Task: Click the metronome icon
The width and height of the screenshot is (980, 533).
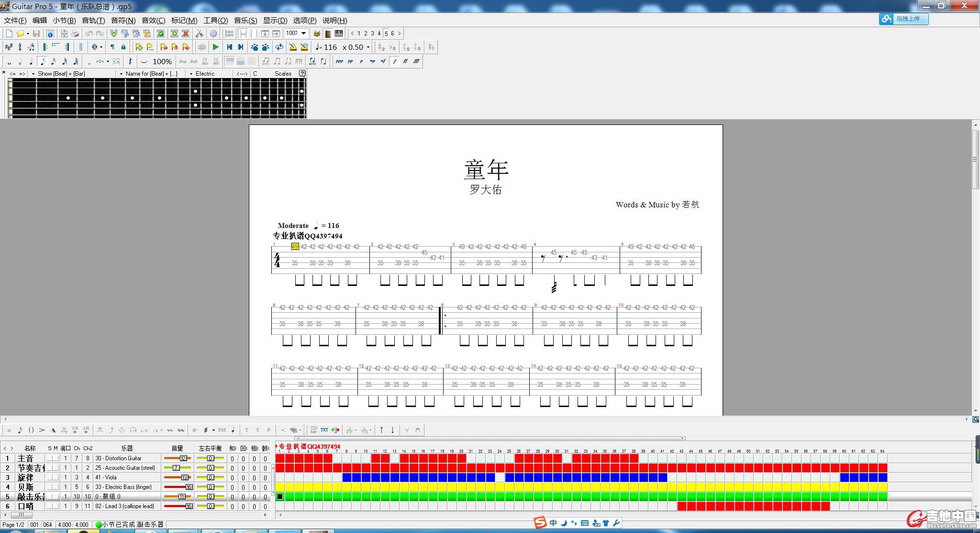Action: click(293, 47)
